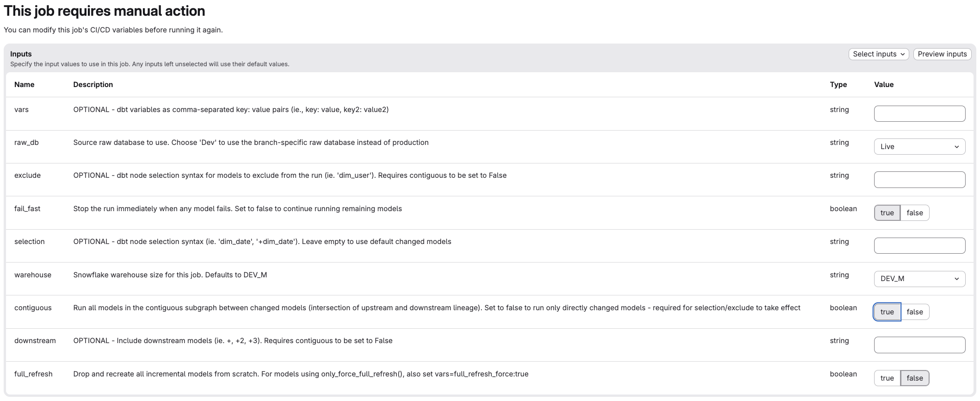Click the 'string' type in the vars row
Viewport: 980px width, 401px height.
point(839,110)
